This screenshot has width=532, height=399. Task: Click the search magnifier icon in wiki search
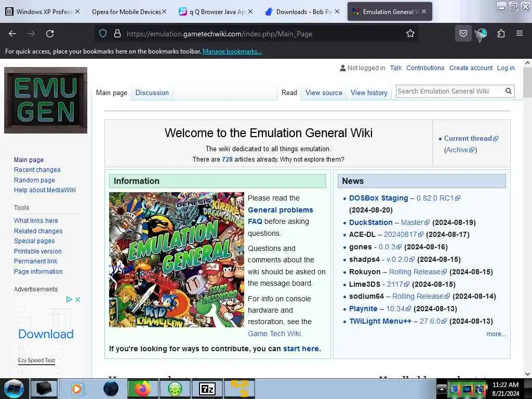click(508, 91)
